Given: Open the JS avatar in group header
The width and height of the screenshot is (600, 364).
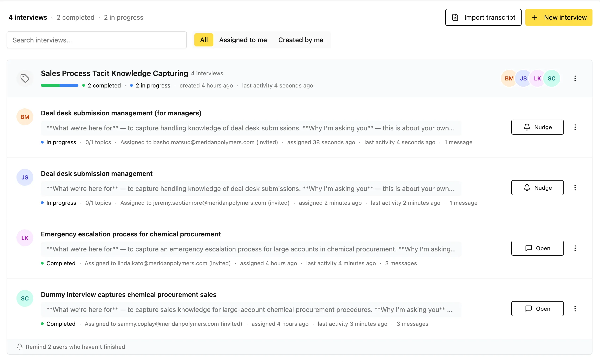Looking at the screenshot, I should (523, 78).
